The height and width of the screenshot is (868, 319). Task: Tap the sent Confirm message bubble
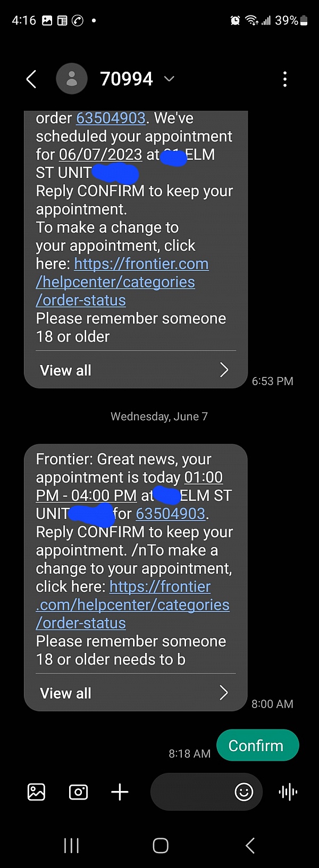pyautogui.click(x=257, y=745)
